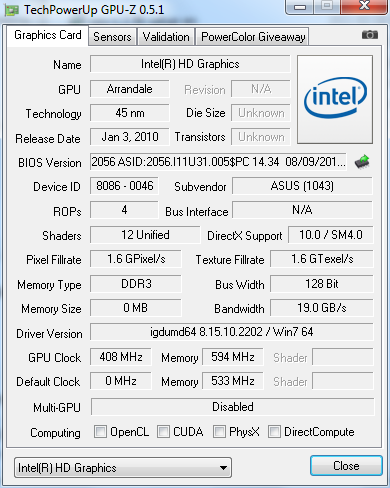Image resolution: width=390 pixels, height=488 pixels.
Task: Open the PowerColor Giveaway tab
Action: click(253, 37)
